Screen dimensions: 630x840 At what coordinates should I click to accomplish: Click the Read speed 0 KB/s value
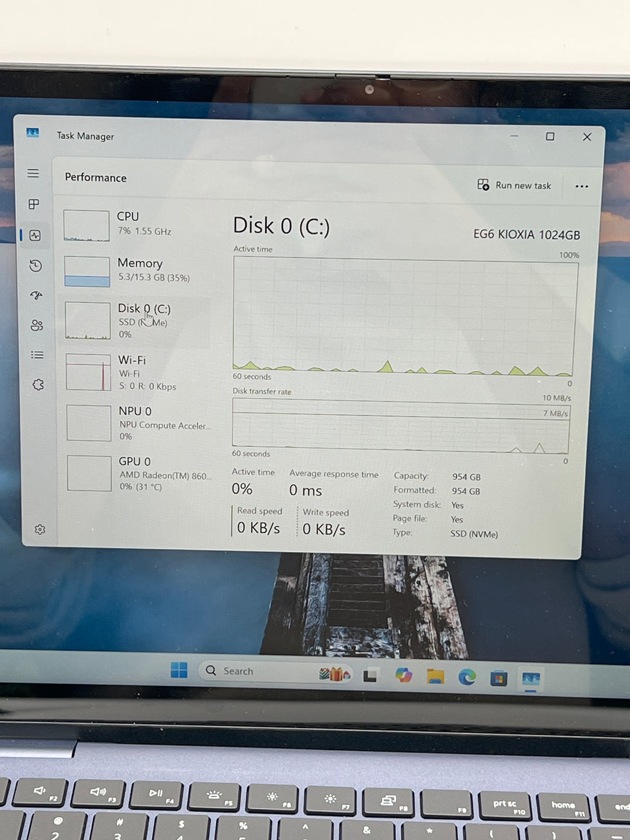[x=258, y=528]
